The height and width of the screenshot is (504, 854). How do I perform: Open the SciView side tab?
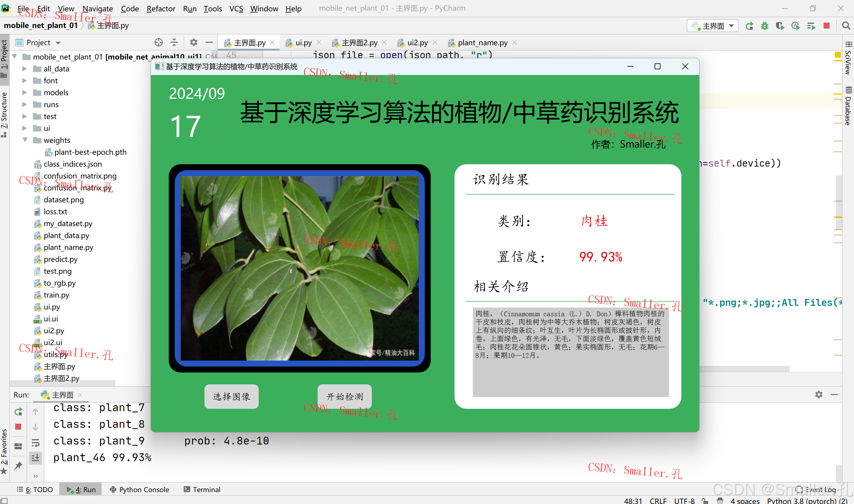point(848,58)
